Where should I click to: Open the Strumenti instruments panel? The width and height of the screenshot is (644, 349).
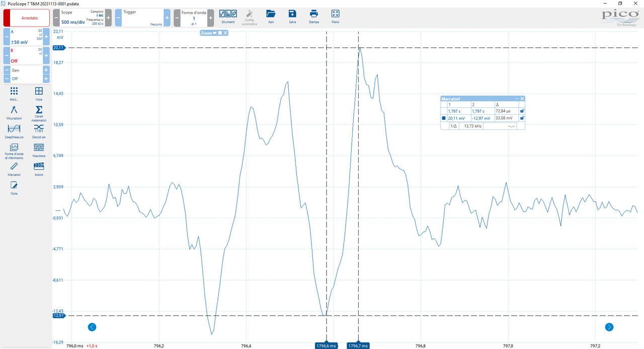click(x=228, y=17)
